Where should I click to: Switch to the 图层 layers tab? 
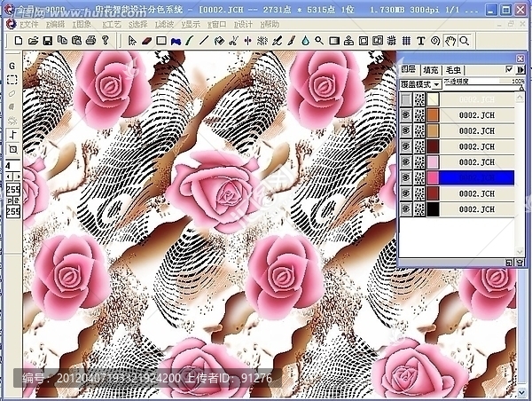point(409,69)
